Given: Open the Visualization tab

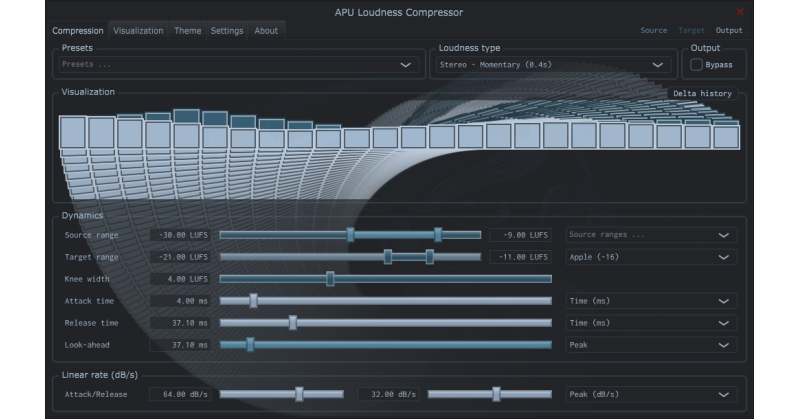Looking at the screenshot, I should [138, 31].
